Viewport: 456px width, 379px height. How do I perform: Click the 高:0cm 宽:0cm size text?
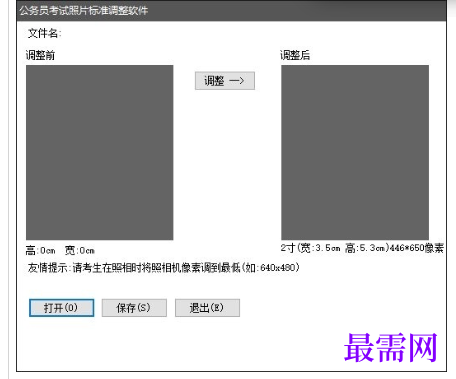tap(60, 250)
